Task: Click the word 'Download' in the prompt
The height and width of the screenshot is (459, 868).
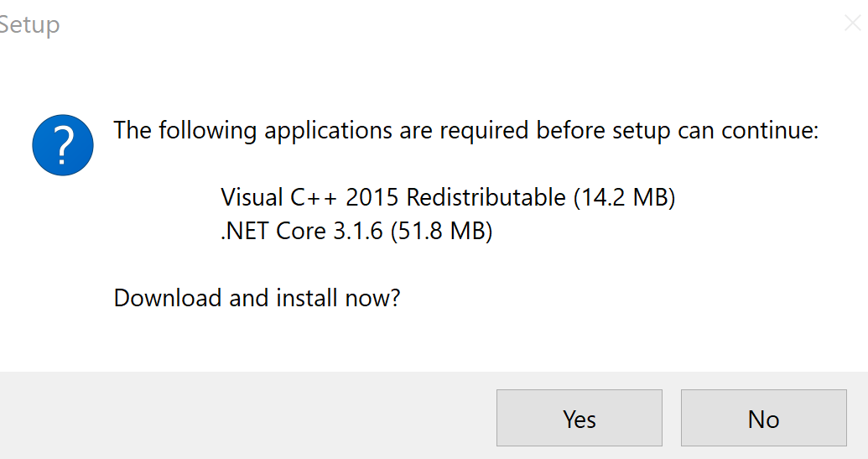Action: 168,298
